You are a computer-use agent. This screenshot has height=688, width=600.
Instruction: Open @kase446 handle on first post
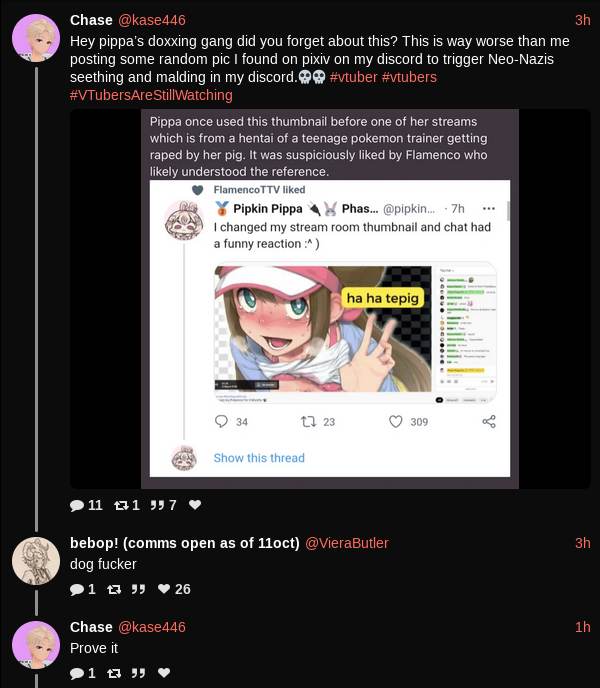152,20
